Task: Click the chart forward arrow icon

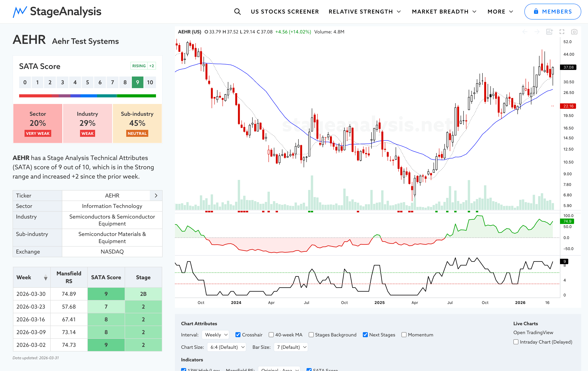Action: click(537, 32)
